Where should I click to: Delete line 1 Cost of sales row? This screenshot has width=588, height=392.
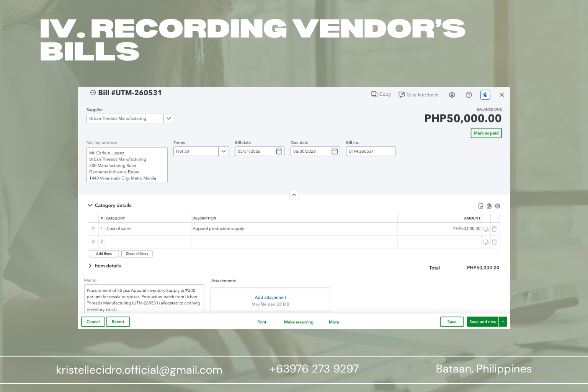pyautogui.click(x=494, y=229)
